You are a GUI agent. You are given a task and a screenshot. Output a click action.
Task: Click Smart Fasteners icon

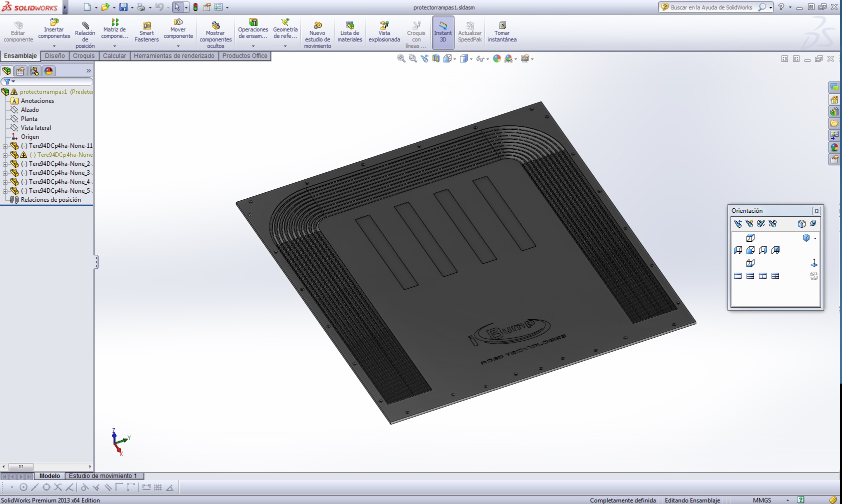point(146,31)
